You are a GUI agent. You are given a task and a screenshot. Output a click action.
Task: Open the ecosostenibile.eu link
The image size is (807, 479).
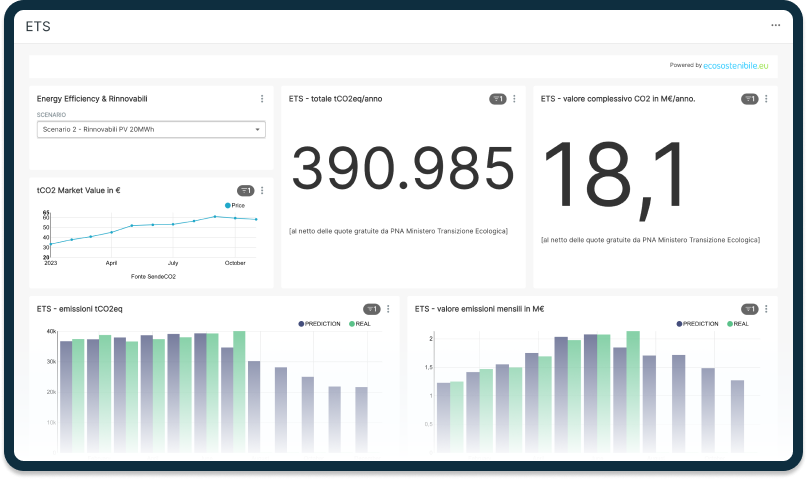pyautogui.click(x=736, y=65)
